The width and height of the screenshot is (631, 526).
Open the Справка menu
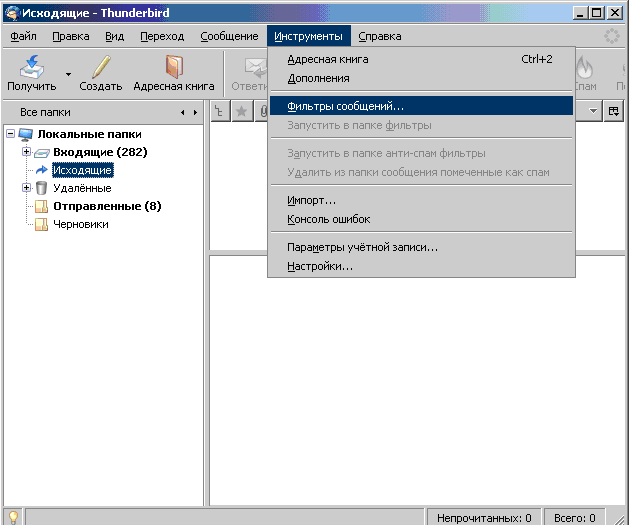pyautogui.click(x=379, y=36)
